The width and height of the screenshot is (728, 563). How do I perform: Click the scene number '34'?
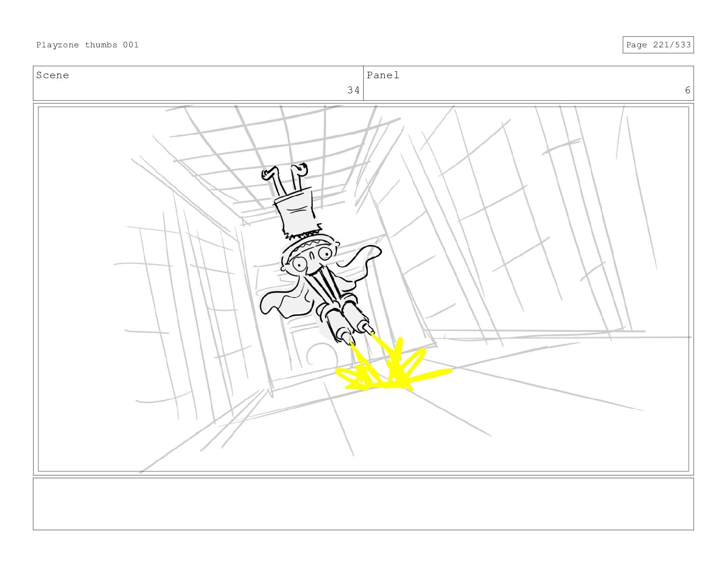[353, 90]
